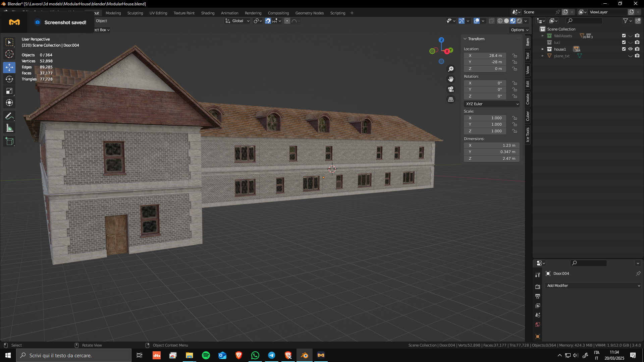Activate the Transform tool
This screenshot has width=644, height=362.
pyautogui.click(x=9, y=103)
